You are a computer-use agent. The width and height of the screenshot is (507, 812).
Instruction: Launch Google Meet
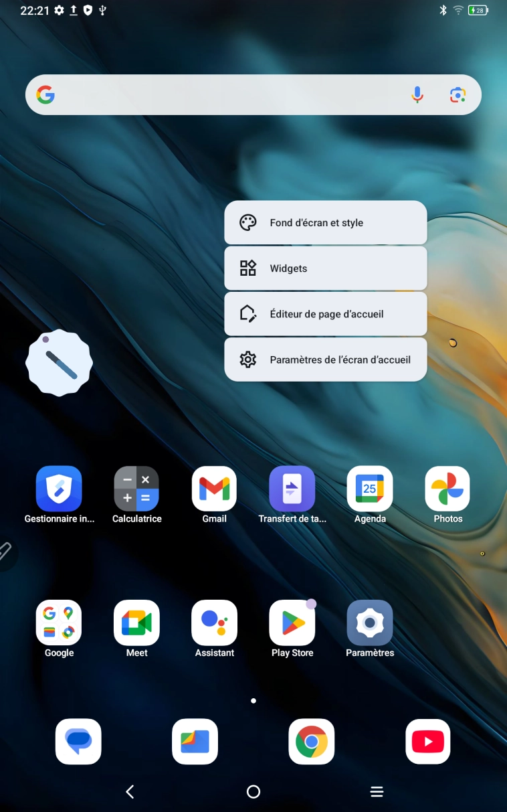pyautogui.click(x=136, y=623)
